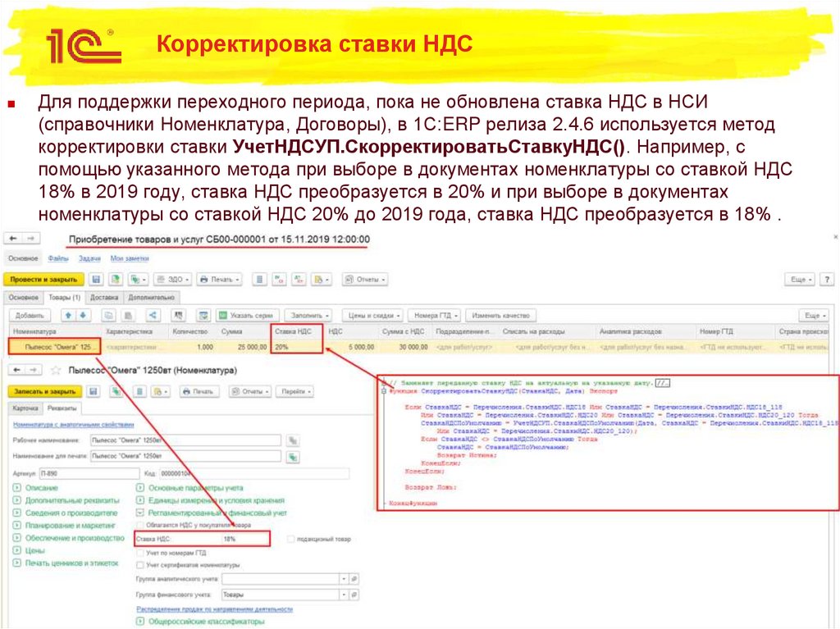Open the Заполнить dropdown
840x629 pixels.
(x=308, y=316)
